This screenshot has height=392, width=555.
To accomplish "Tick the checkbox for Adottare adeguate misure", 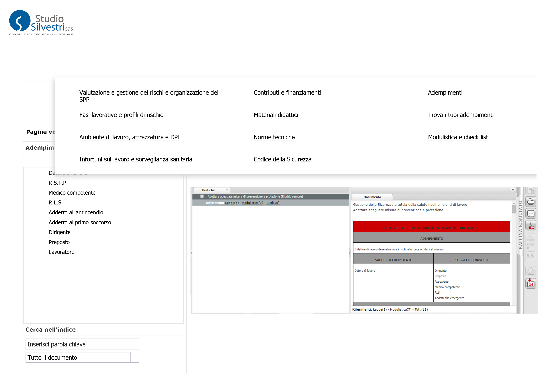I will point(202,196).
